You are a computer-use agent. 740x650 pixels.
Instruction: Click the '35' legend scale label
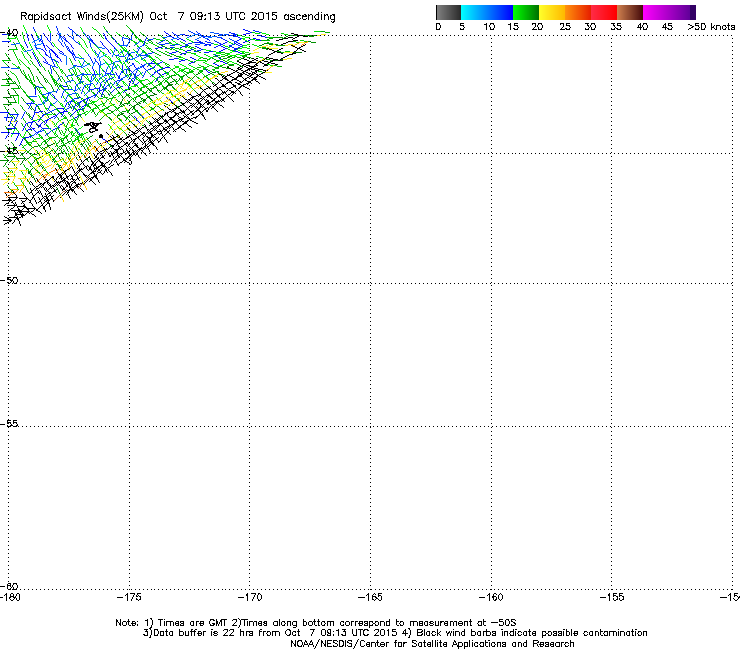616,27
